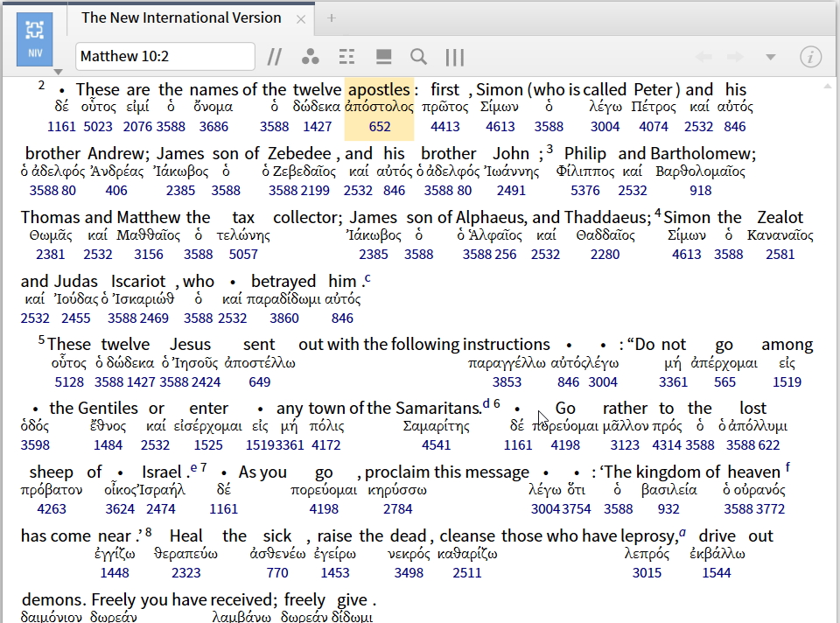Click Strong's number 2491 under John

(x=511, y=190)
